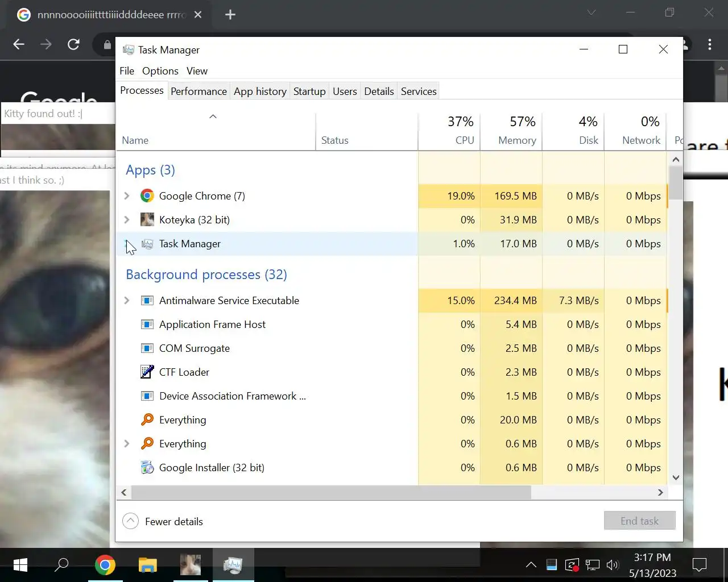Click the icon of the Everything row without an arrow
728x582 pixels.
(x=147, y=419)
